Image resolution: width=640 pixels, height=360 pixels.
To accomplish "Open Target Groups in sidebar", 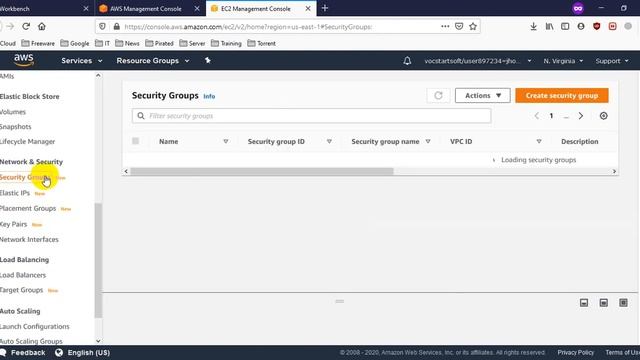I will (x=22, y=290).
